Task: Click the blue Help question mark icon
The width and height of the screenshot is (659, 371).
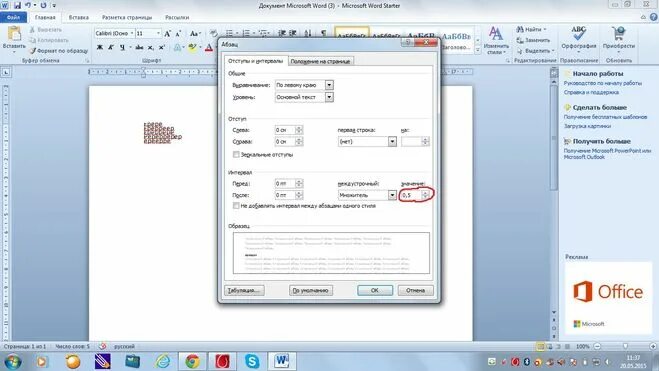Action: (x=654, y=17)
